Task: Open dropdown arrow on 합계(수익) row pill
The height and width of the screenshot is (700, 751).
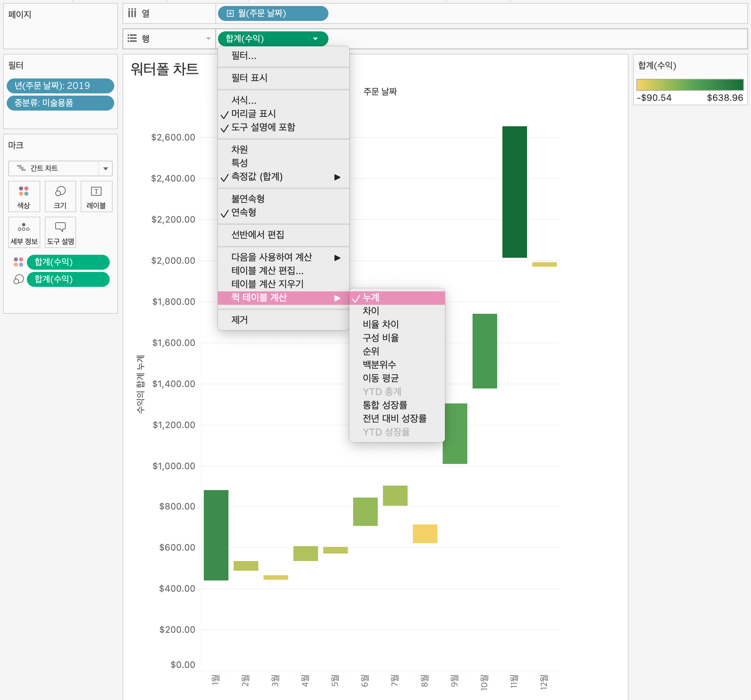Action: [315, 38]
